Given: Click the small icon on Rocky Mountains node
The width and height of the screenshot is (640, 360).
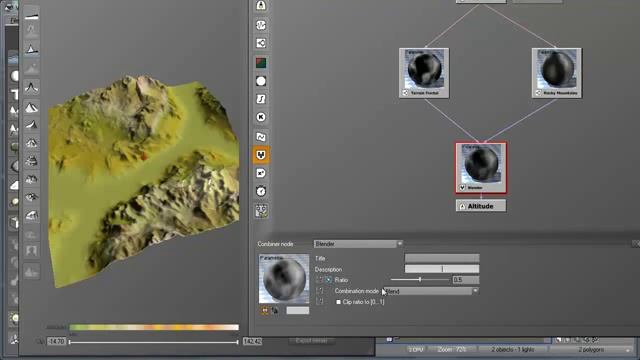Looking at the screenshot, I should point(538,93).
